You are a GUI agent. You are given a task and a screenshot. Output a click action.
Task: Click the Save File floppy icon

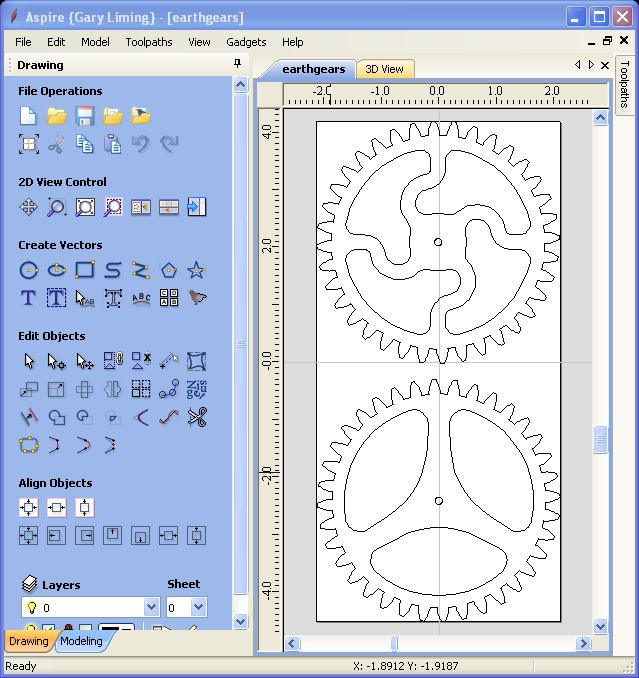(85, 116)
